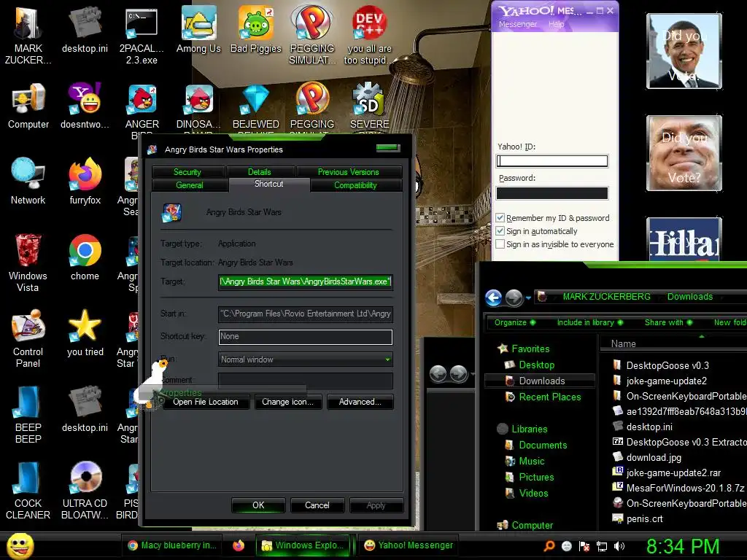This screenshot has height=560, width=747.
Task: Click the Obama 'Did you Vote?' gadget
Action: coord(684,51)
